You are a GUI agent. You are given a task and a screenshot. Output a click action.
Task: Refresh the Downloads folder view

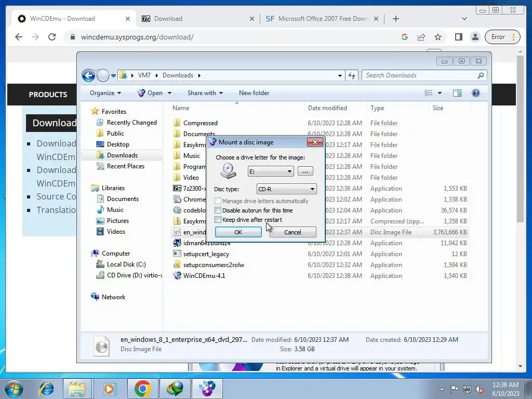coord(352,75)
